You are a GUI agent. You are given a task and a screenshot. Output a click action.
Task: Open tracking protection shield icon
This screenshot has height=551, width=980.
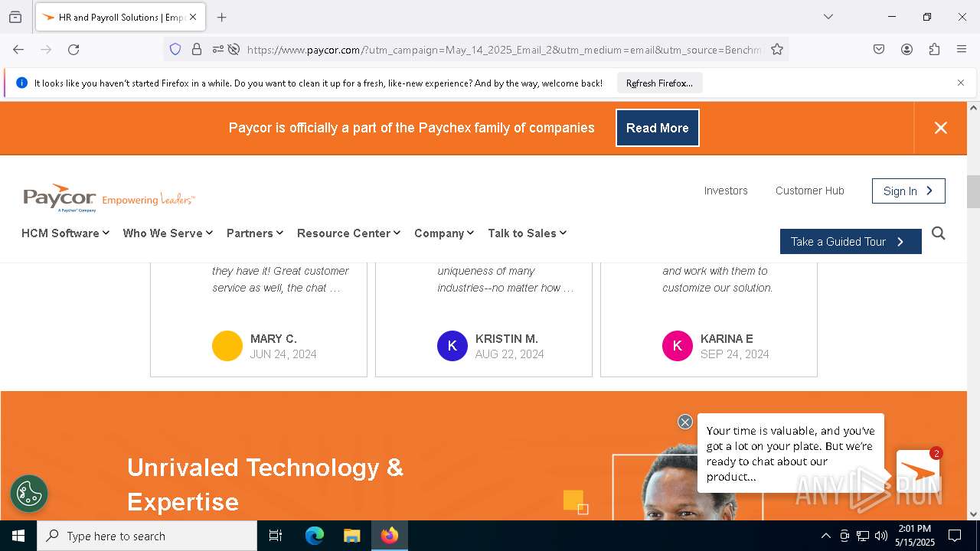pyautogui.click(x=175, y=49)
